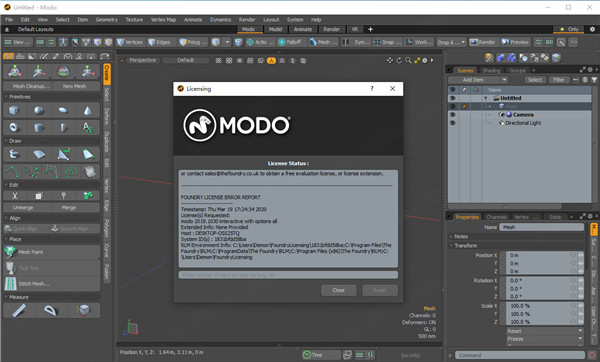Collapse the Primitives section

coord(6,97)
